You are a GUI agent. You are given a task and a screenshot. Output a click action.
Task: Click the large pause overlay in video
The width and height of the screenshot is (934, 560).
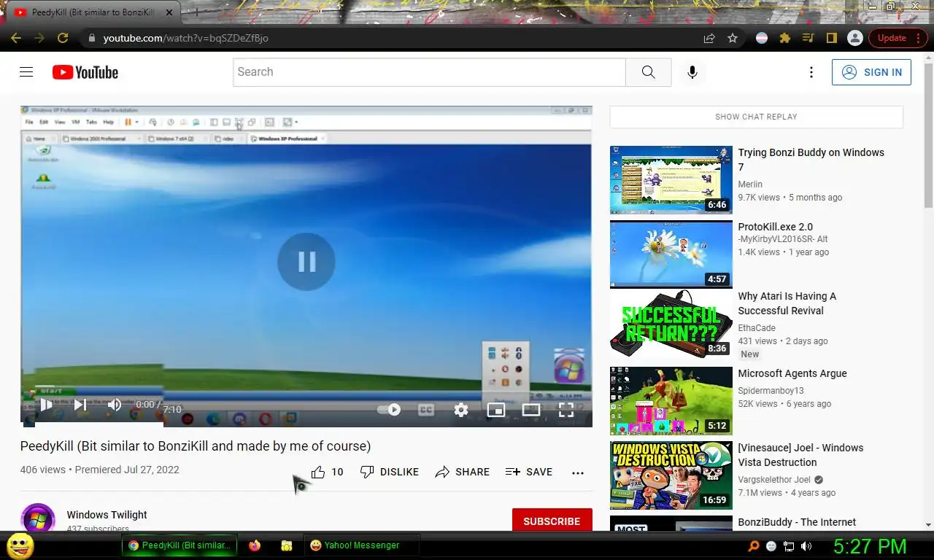pyautogui.click(x=306, y=262)
